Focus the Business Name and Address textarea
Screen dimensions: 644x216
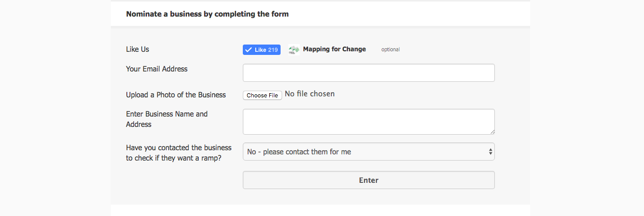(368, 122)
